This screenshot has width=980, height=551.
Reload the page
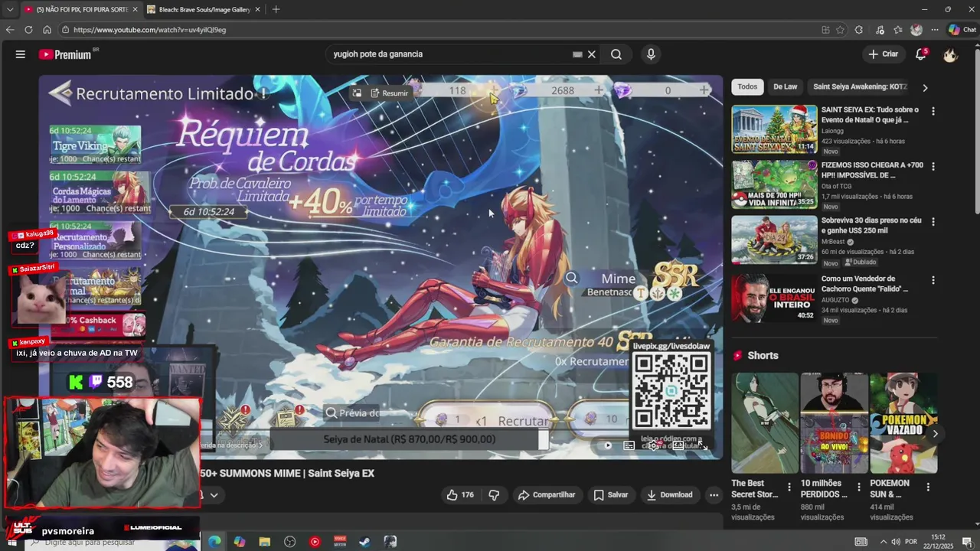coord(28,30)
